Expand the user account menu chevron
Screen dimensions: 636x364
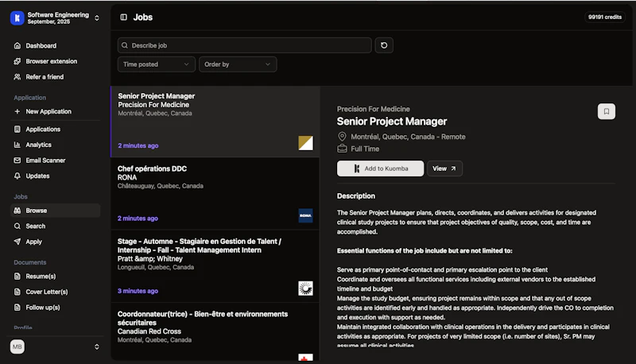tap(97, 347)
